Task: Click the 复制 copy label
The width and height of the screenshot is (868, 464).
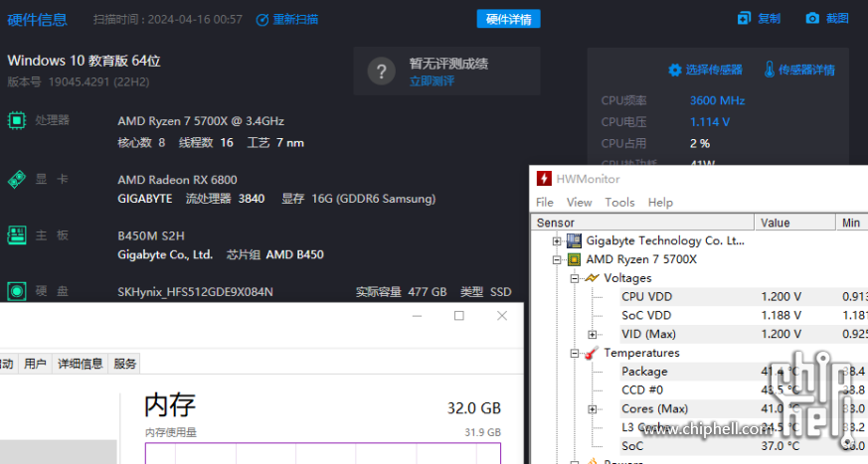Action: (769, 19)
